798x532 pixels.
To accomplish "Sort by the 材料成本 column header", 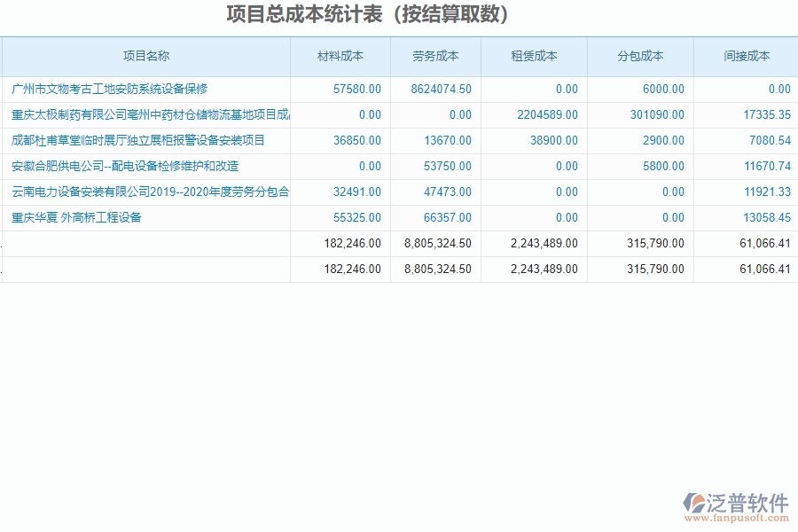I will click(x=340, y=55).
